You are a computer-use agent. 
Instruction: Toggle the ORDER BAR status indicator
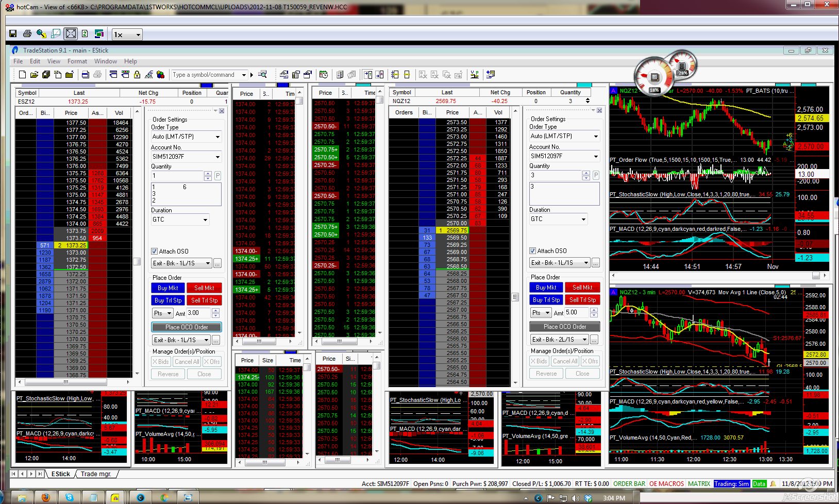(x=629, y=484)
